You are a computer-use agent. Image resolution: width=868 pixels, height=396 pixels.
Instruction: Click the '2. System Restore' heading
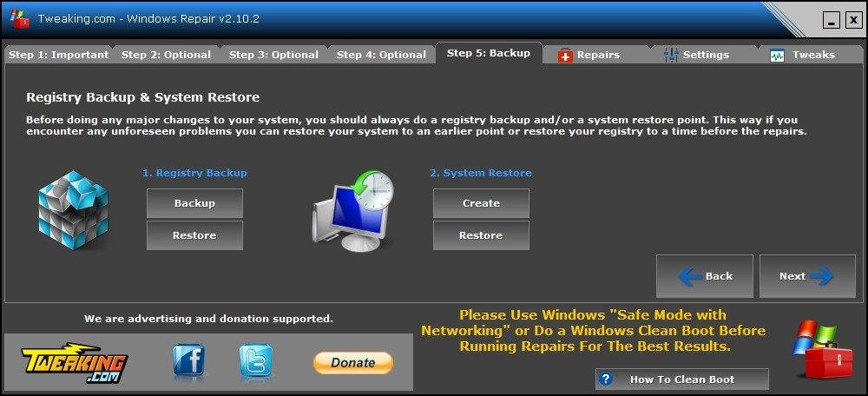(x=481, y=173)
